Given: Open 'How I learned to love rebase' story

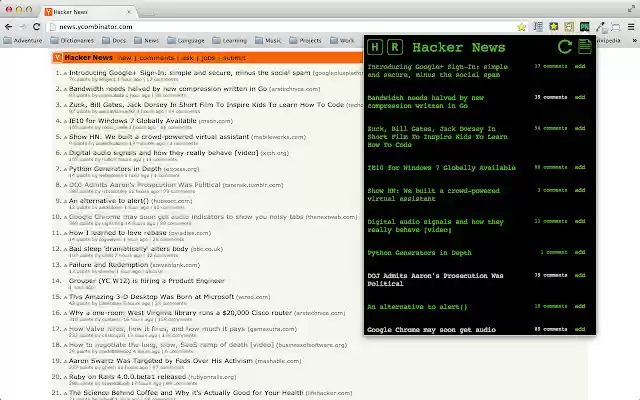Looking at the screenshot, I should pos(118,233).
